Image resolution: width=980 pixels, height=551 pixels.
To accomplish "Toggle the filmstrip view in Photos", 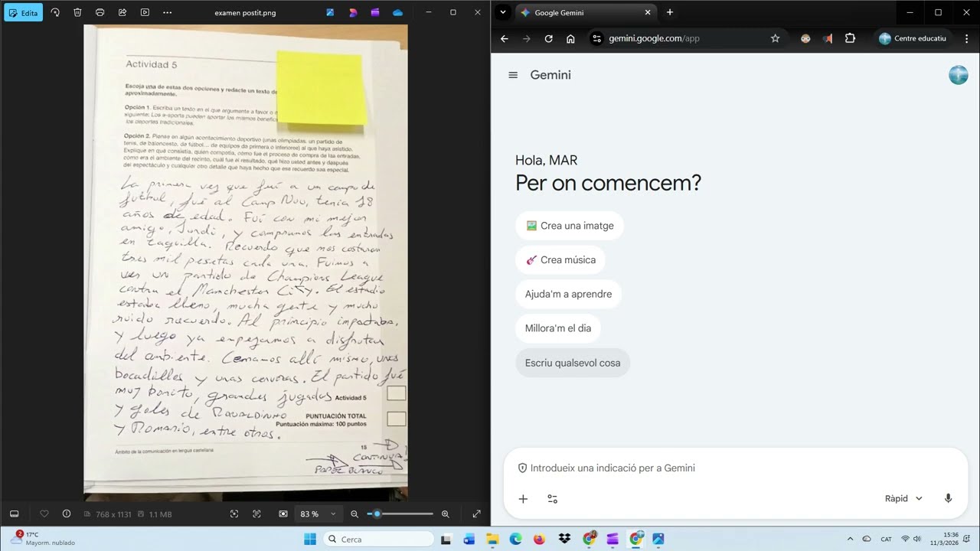I will [x=14, y=514].
